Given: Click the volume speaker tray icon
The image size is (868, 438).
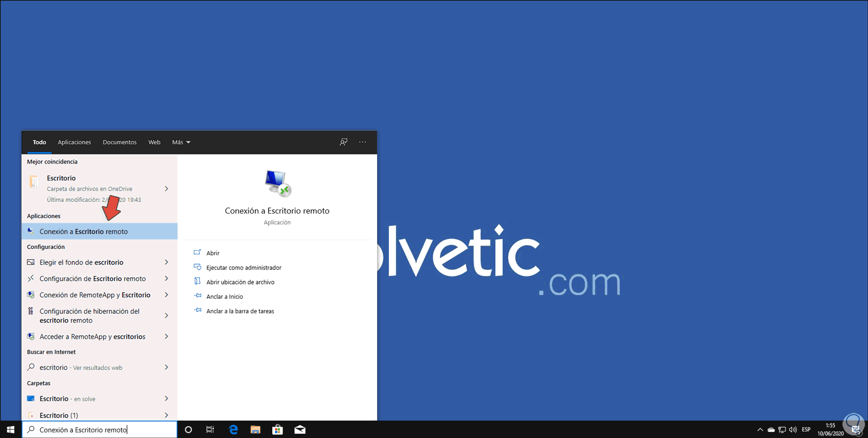Looking at the screenshot, I should [793, 430].
